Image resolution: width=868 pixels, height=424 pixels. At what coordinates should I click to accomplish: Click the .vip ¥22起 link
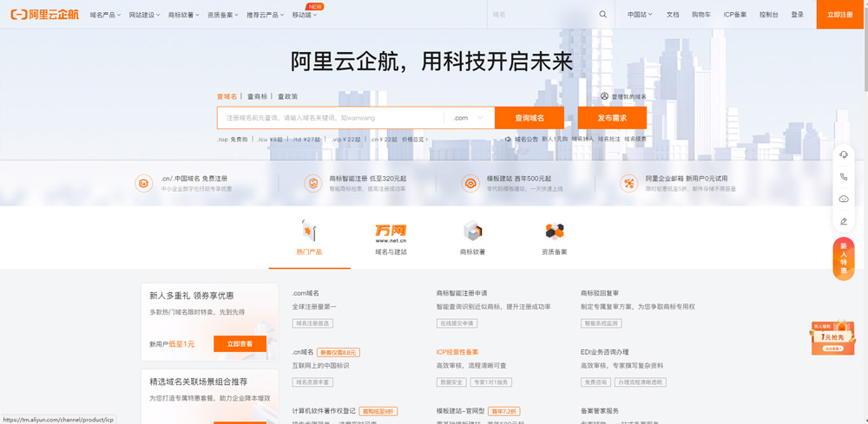pos(346,140)
